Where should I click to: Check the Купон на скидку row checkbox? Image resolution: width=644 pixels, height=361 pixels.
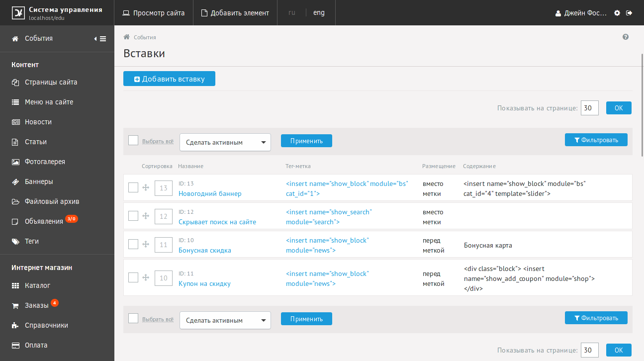(x=133, y=277)
